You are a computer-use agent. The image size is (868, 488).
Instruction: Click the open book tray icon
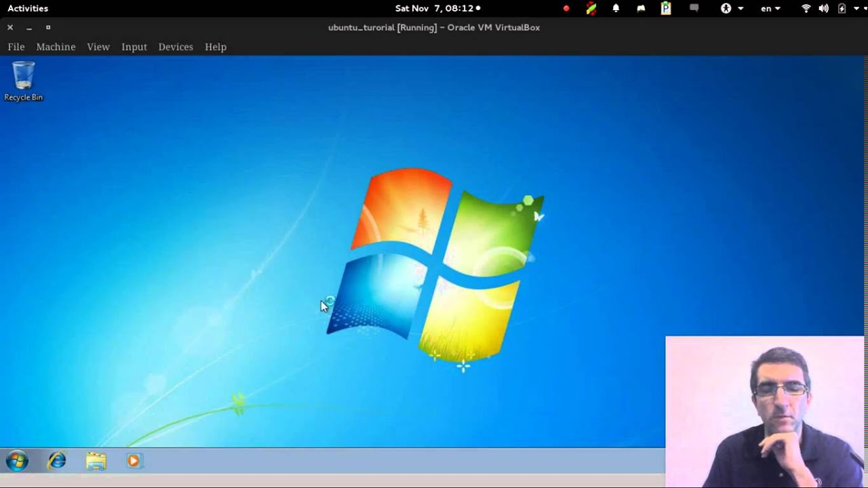pos(641,9)
